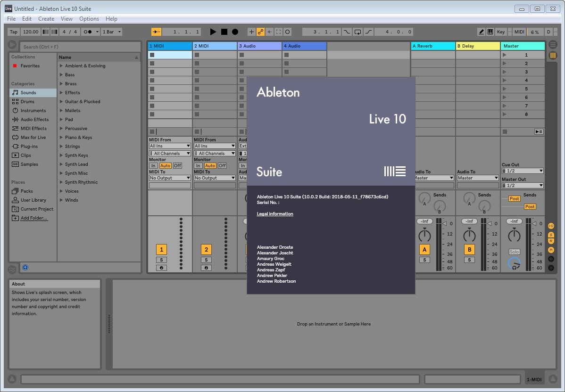Expand the Piano & Keys folder
This screenshot has width=565, height=392.
point(61,138)
